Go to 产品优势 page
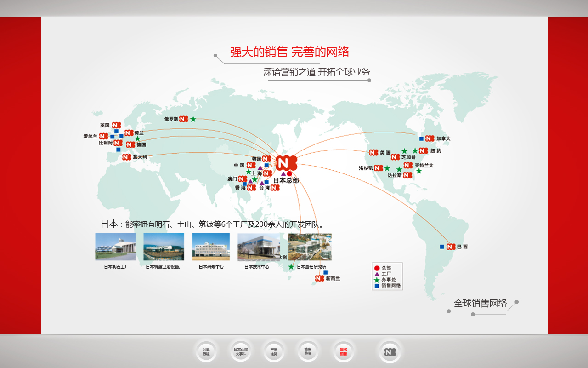Image resolution: width=588 pixels, height=368 pixels. [x=274, y=352]
